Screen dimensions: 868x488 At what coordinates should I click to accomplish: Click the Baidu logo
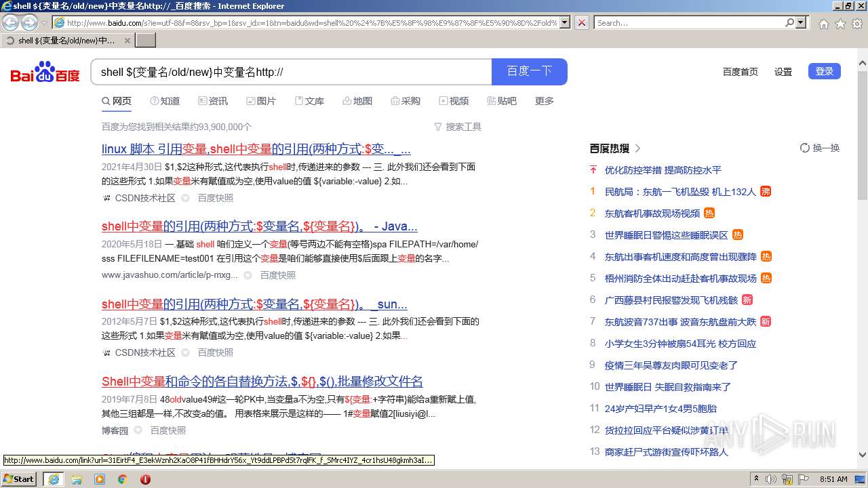(x=45, y=72)
